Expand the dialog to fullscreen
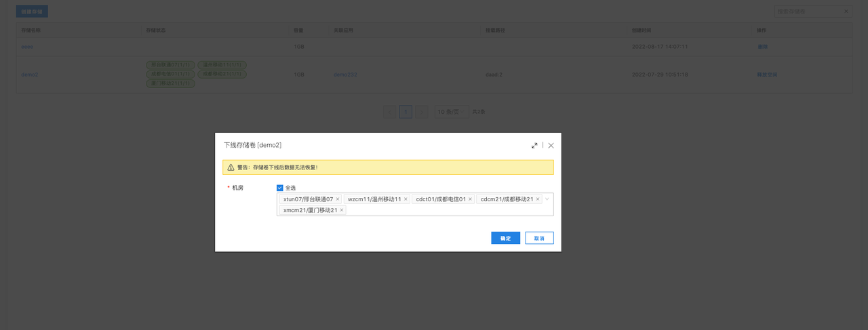 pos(534,145)
